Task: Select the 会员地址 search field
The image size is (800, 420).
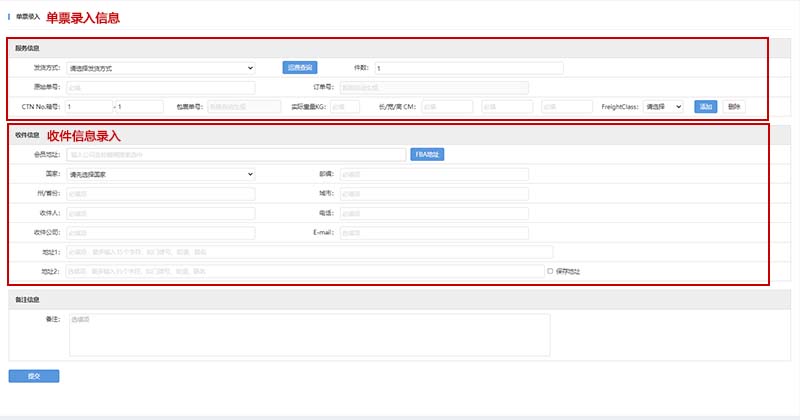Action: point(235,154)
